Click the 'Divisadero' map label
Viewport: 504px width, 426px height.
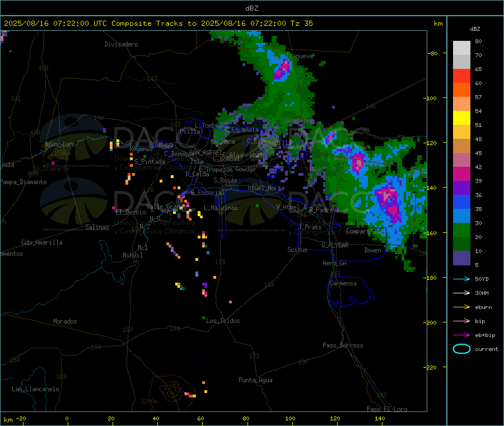(x=121, y=44)
